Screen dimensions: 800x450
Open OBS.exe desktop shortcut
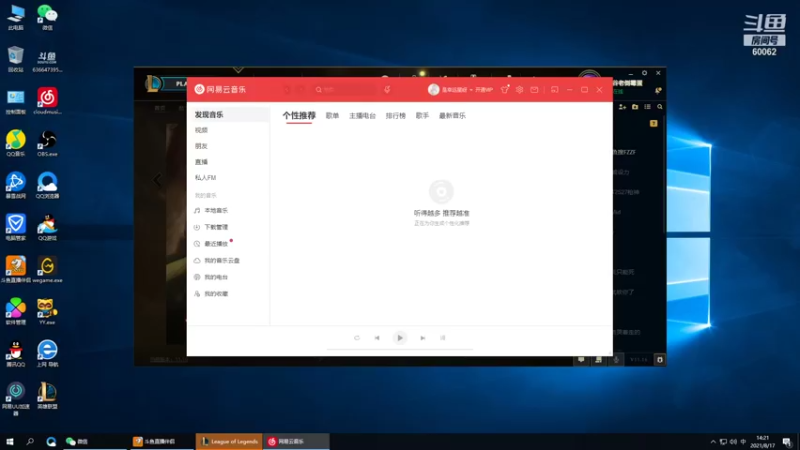47,143
